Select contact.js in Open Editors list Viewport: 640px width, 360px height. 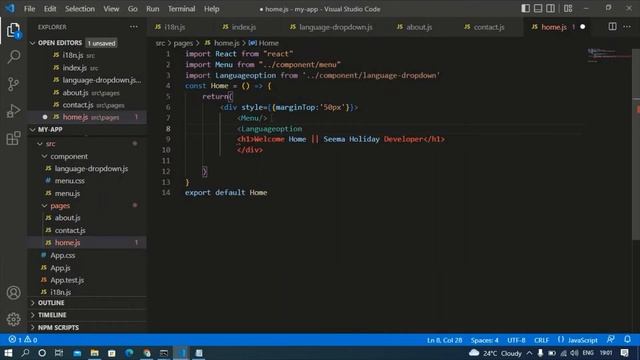point(78,105)
